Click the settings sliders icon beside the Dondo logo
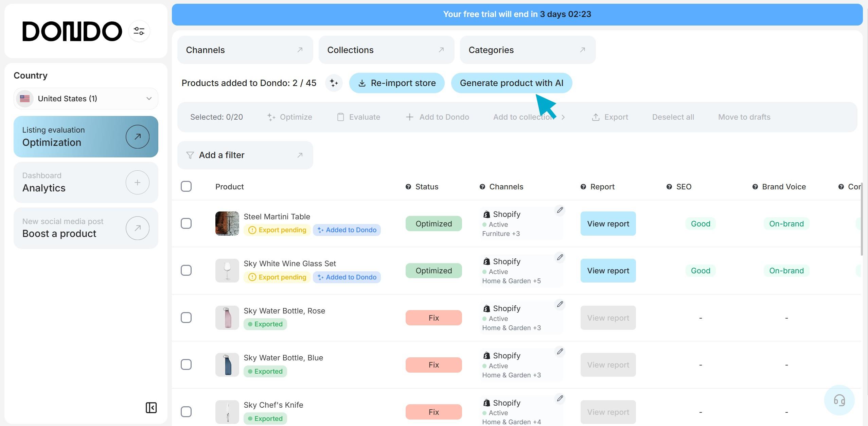This screenshot has width=868, height=426. pos(139,31)
